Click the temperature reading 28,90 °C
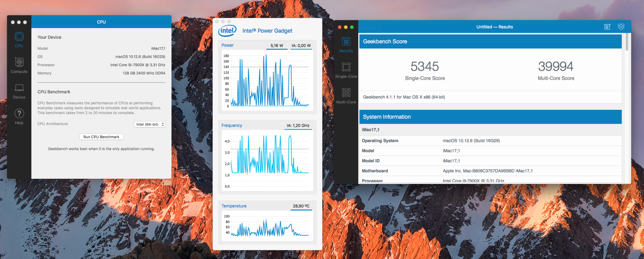Screen dimensions: 644x259 point(301,206)
